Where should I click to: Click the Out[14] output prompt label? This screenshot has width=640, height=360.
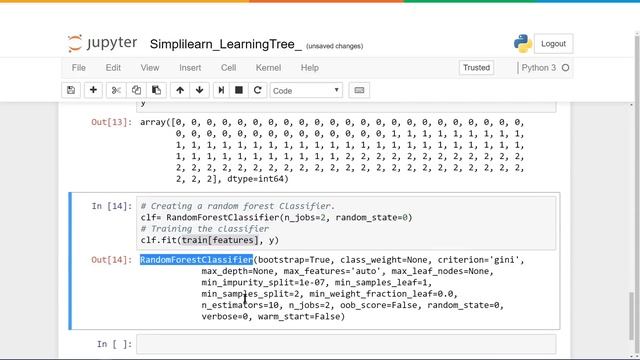pos(112,260)
